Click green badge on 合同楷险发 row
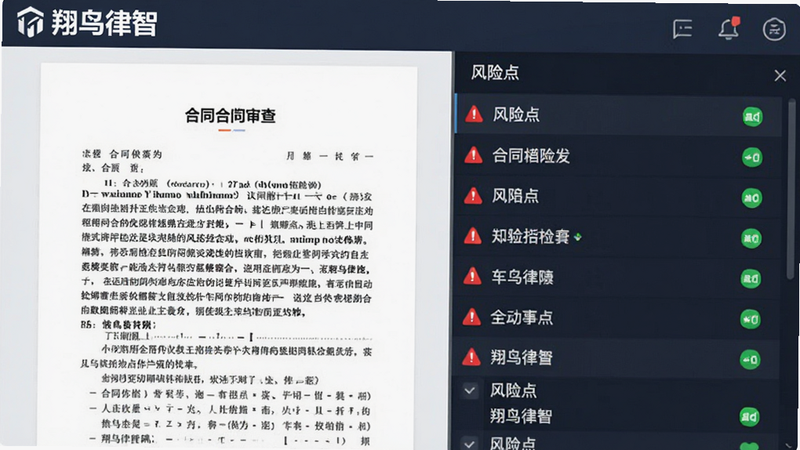The height and width of the screenshot is (450, 800). 752,157
